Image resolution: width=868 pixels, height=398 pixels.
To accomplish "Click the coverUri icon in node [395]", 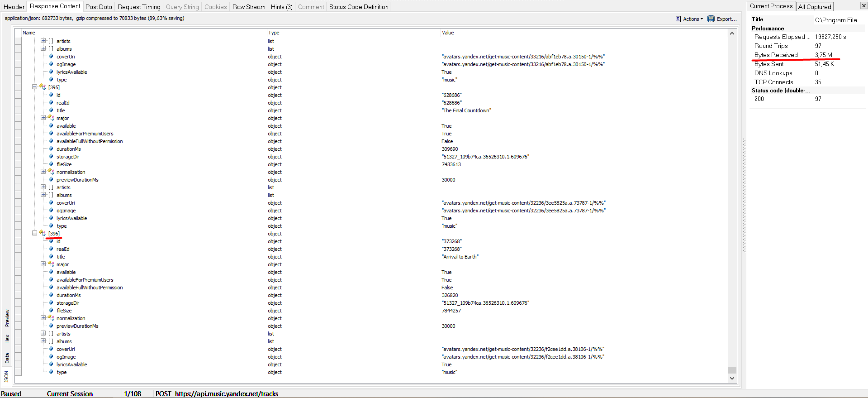I will point(51,203).
